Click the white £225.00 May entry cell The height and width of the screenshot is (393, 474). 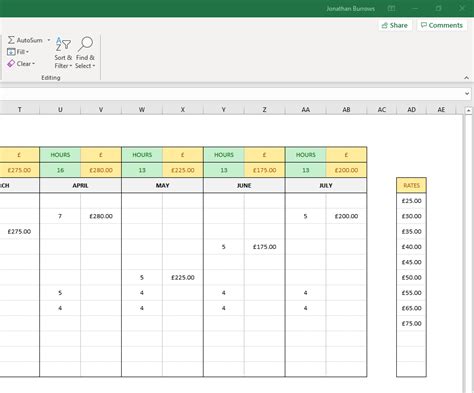coord(183,277)
